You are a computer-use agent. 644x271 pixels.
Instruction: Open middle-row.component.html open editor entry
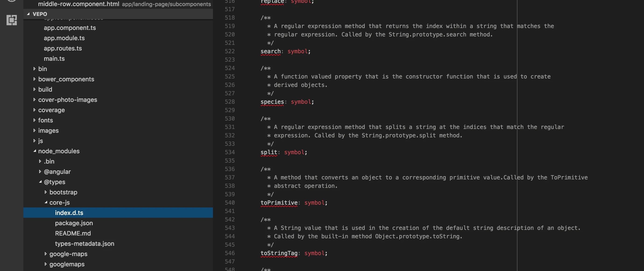(78, 4)
